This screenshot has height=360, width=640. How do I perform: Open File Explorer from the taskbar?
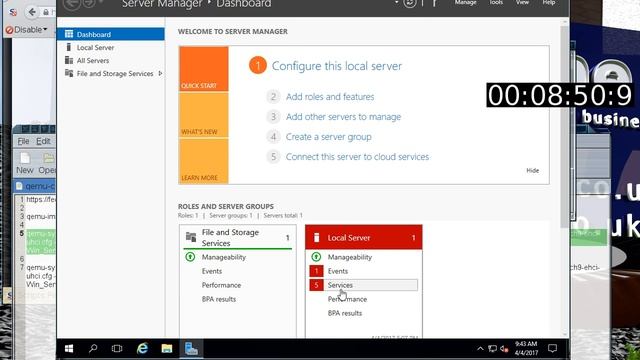[167, 349]
